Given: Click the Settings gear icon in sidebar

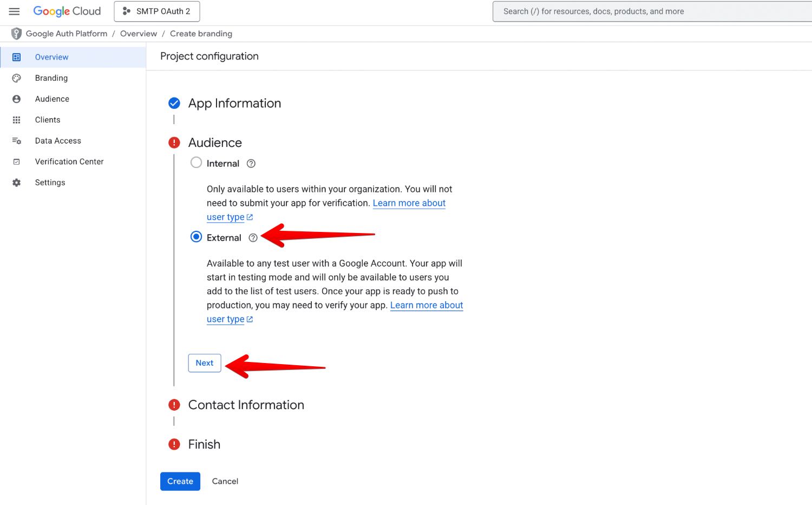Looking at the screenshot, I should [17, 183].
